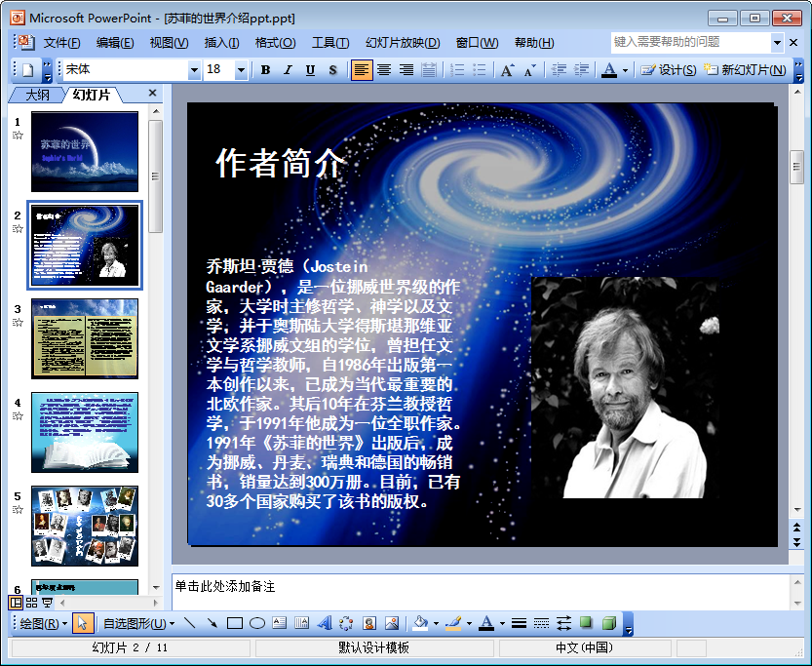Toggle Underline formatting
The width and height of the screenshot is (812, 666).
(310, 70)
